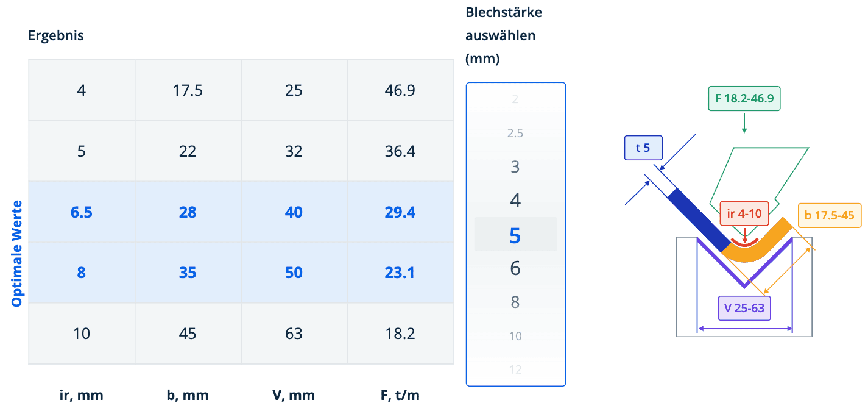Pick sheet thickness 8 mm
Image resolution: width=868 pixels, height=414 pixels.
515,302
